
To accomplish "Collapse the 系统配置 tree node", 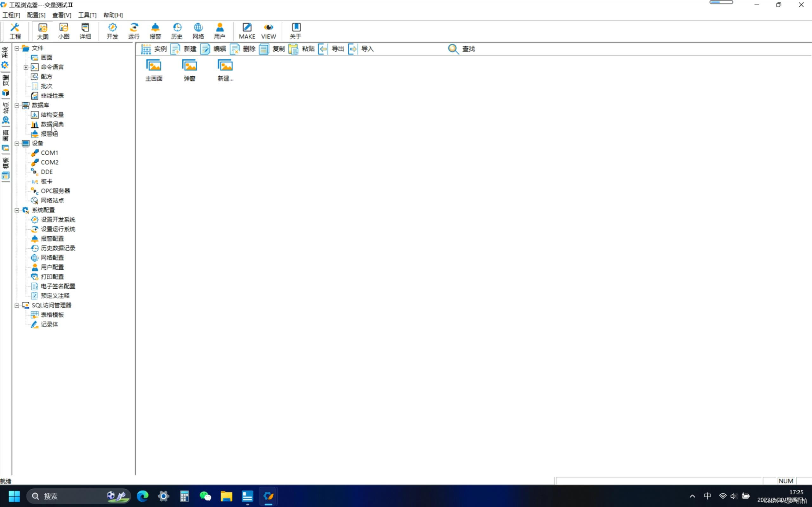I will coord(17,210).
